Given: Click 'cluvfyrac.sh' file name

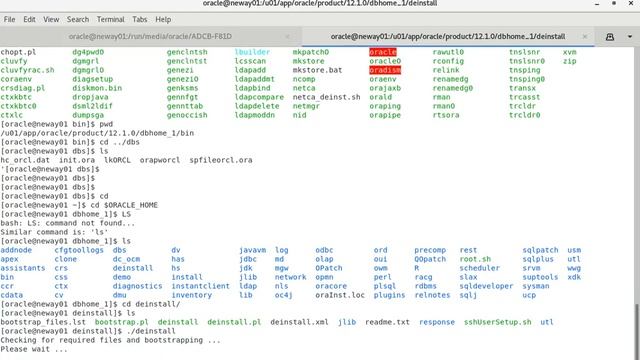Looking at the screenshot, I should (x=27, y=70).
